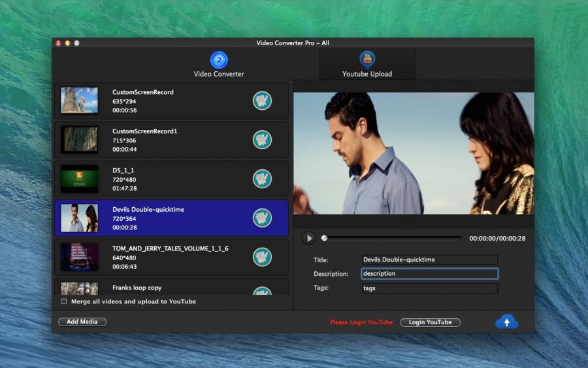Image resolution: width=588 pixels, height=368 pixels.
Task: Click the Tags input field
Action: [x=430, y=288]
